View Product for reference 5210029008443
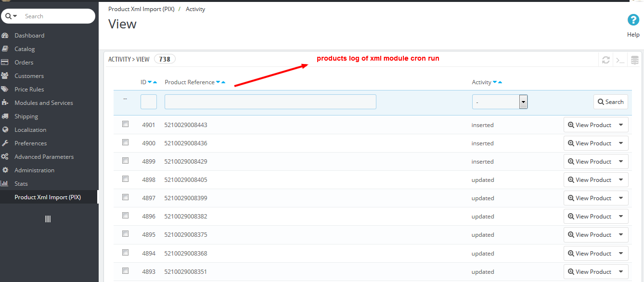The height and width of the screenshot is (282, 644). 589,125
